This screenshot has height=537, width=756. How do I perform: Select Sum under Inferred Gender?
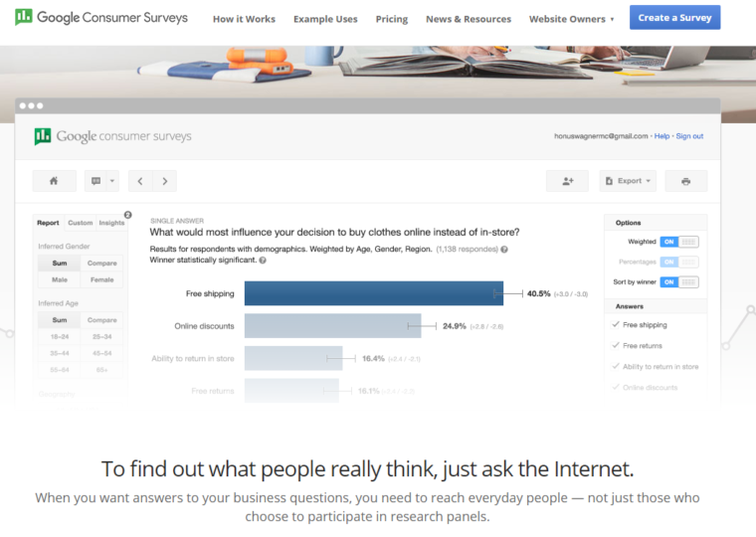coord(60,264)
